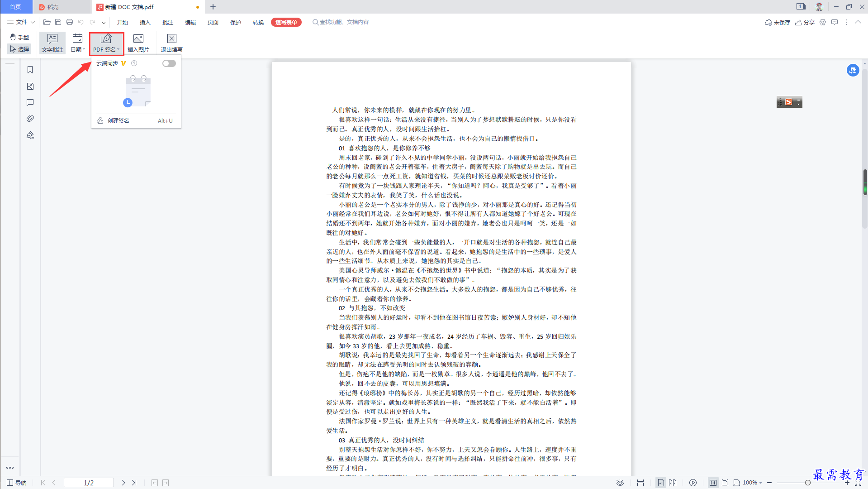
Task: Open the thumbnail panel in the sidebar
Action: click(30, 86)
